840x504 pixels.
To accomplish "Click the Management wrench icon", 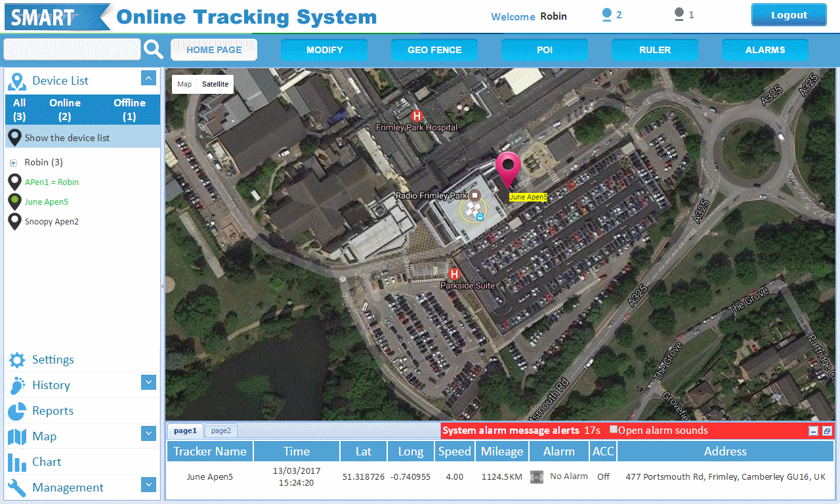I will click(x=17, y=488).
